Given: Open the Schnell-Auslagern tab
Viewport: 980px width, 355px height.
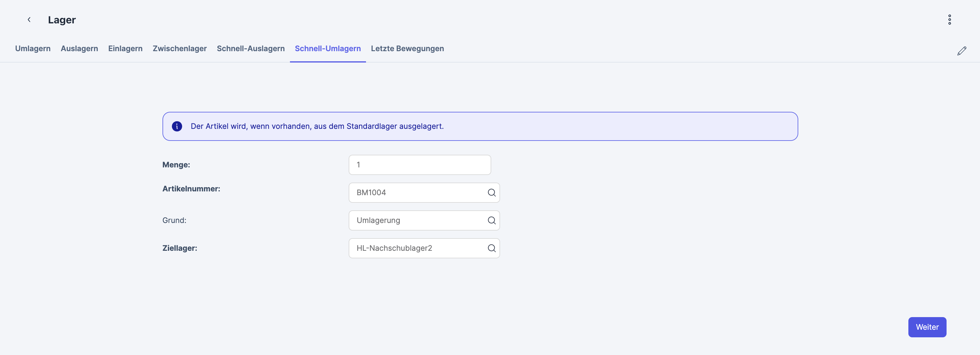Looking at the screenshot, I should coord(250,48).
